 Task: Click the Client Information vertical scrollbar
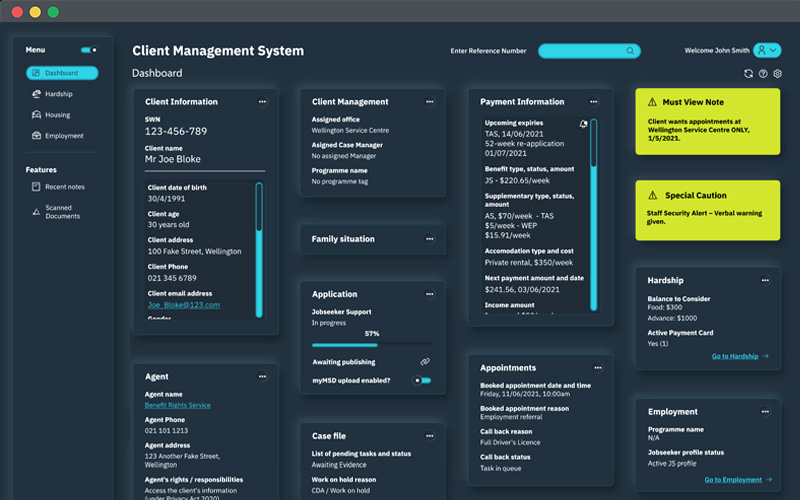pyautogui.click(x=259, y=250)
